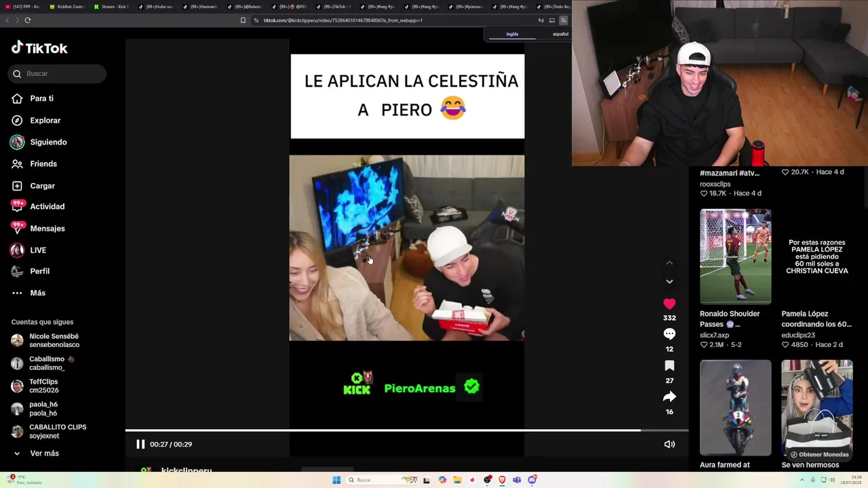The width and height of the screenshot is (868, 488).
Task: Open the Cargar upload page
Action: [33, 186]
